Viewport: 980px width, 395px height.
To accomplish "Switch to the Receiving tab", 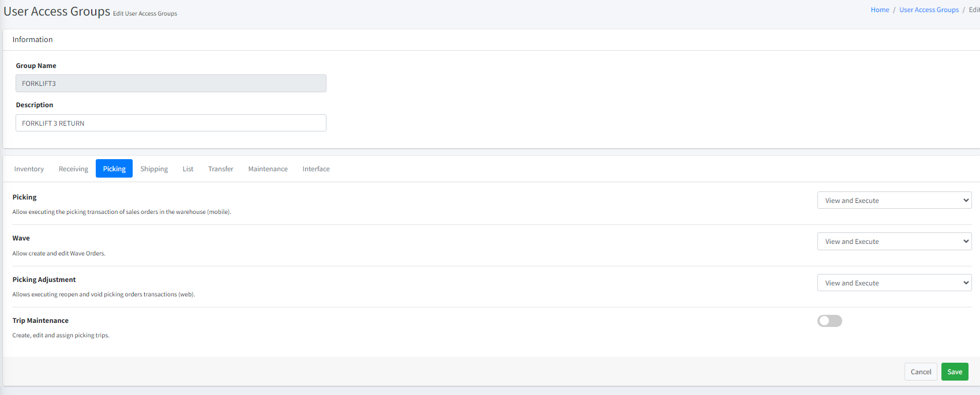I will point(73,169).
